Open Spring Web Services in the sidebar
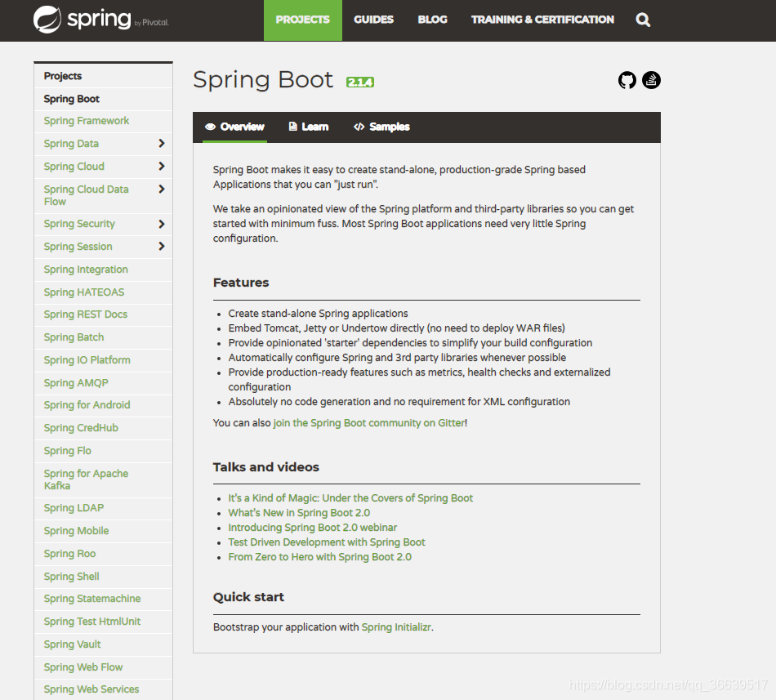 point(91,689)
